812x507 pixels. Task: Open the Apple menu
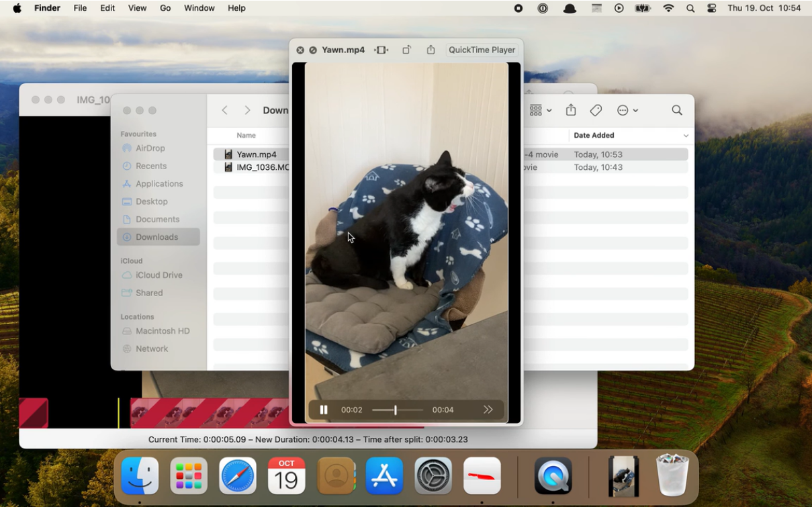tap(17, 8)
